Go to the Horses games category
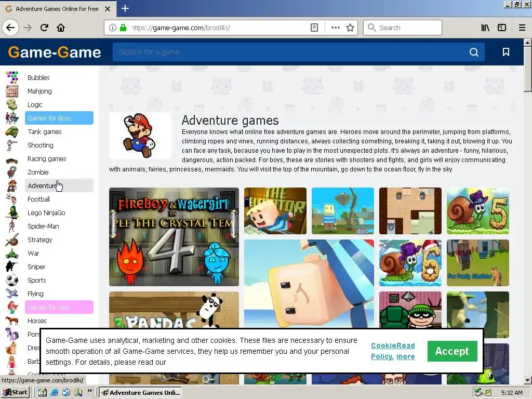This screenshot has height=399, width=532. pyautogui.click(x=37, y=321)
